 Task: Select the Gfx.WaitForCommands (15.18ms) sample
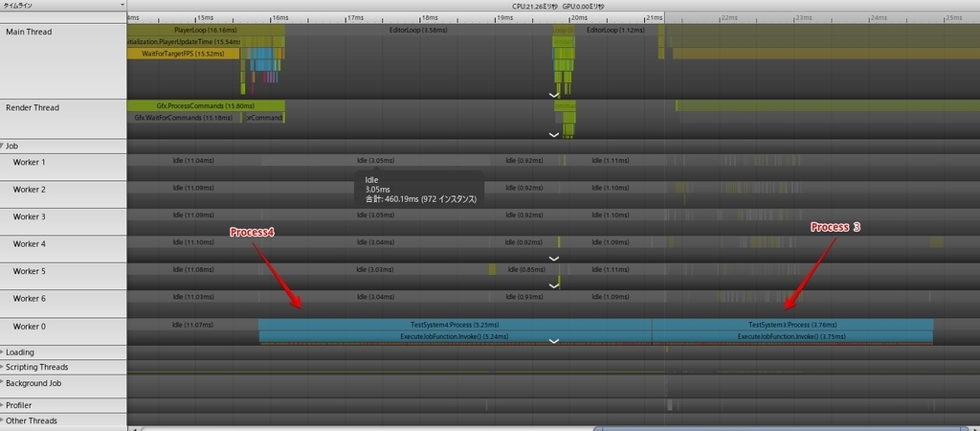pyautogui.click(x=184, y=118)
